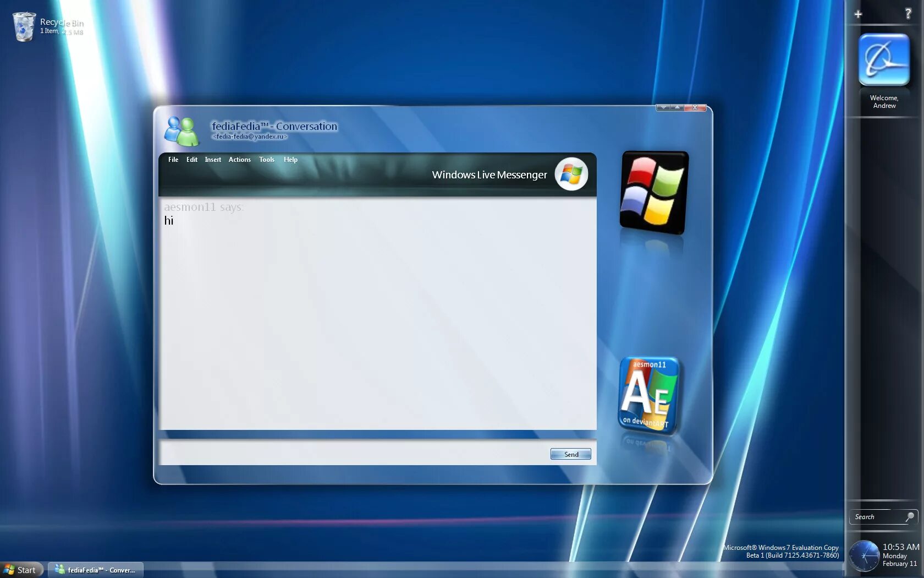Open the Help menu
This screenshot has width=924, height=578.
[290, 160]
